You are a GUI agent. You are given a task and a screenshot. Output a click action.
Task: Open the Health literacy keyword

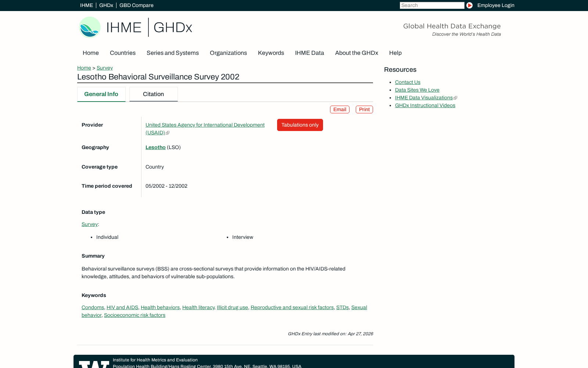[198, 307]
